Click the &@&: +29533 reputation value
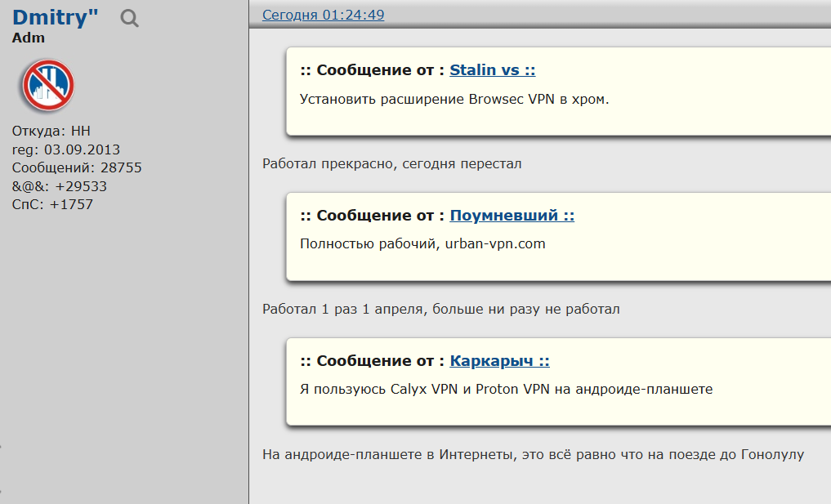This screenshot has width=831, height=504. click(60, 186)
